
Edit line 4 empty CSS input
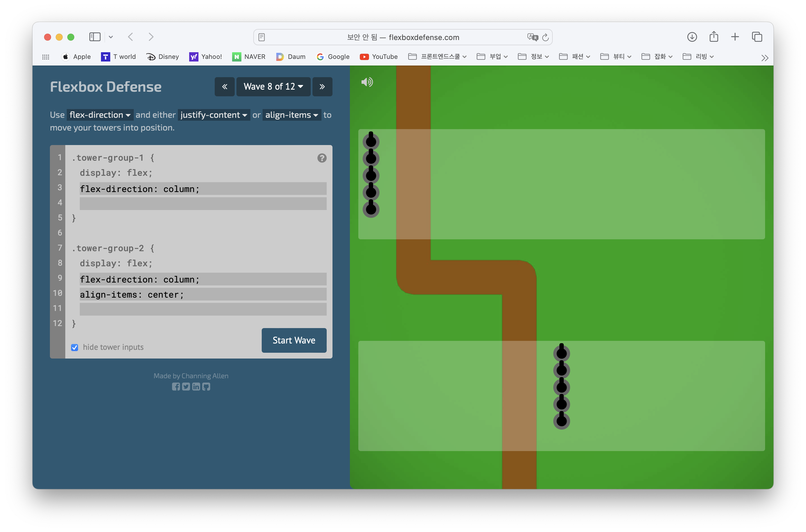pos(203,204)
